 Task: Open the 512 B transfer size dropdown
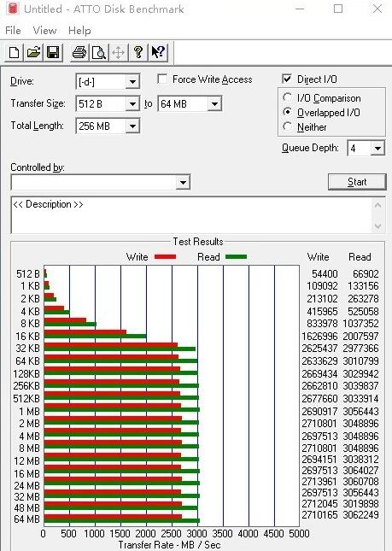tap(132, 104)
